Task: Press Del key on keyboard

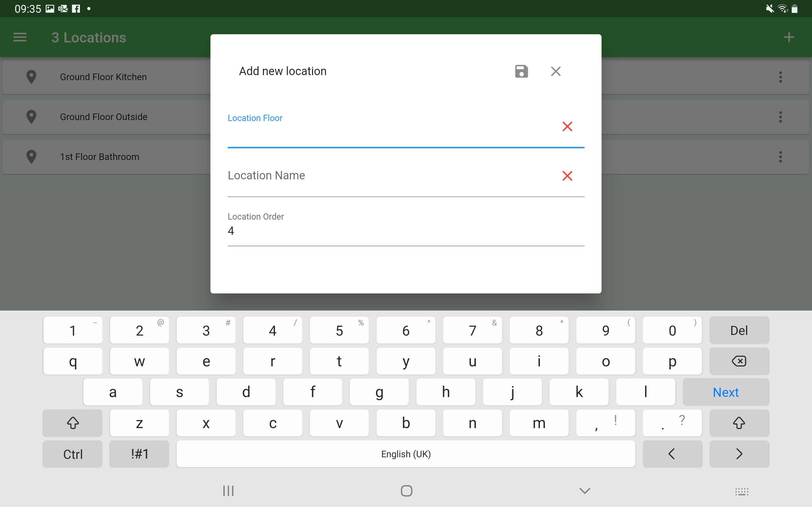Action: click(x=738, y=330)
